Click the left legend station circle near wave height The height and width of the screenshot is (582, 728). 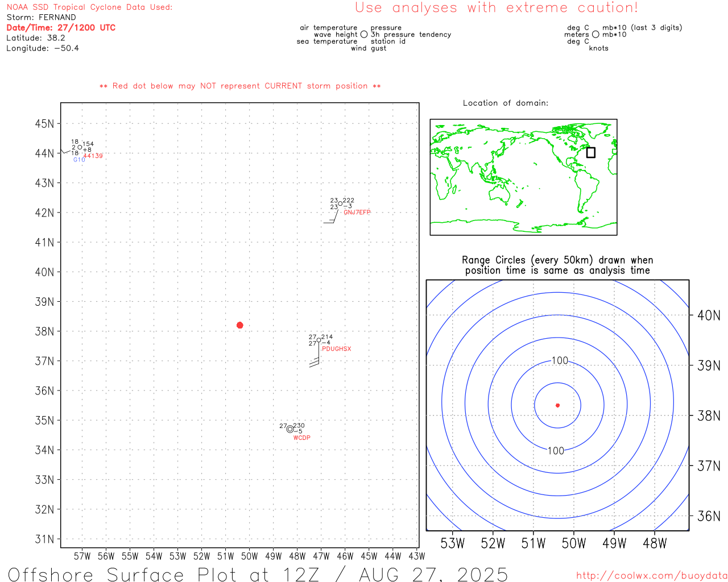pyautogui.click(x=364, y=34)
